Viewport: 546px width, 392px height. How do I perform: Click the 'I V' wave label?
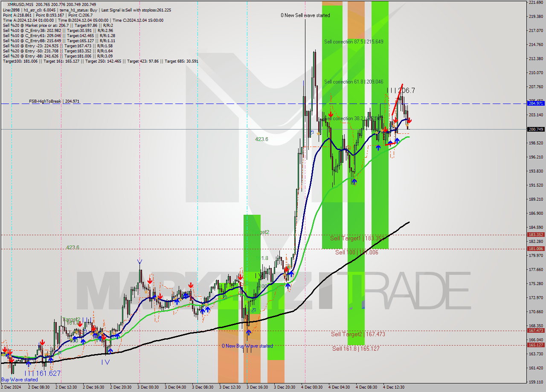[105, 362]
